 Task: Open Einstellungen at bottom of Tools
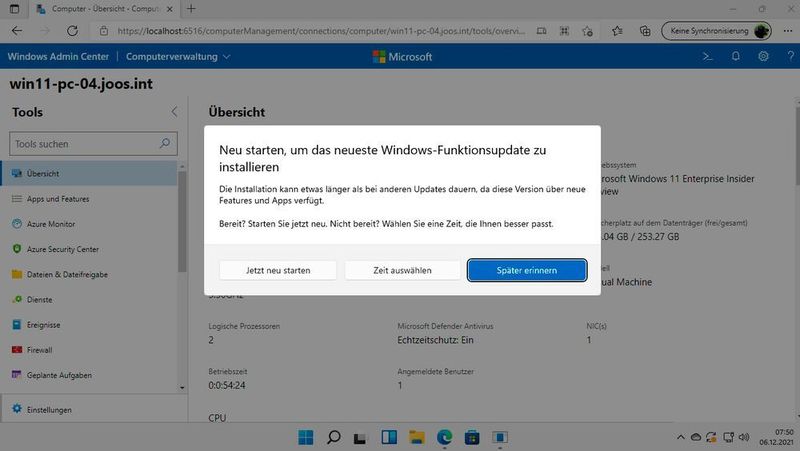point(94,410)
